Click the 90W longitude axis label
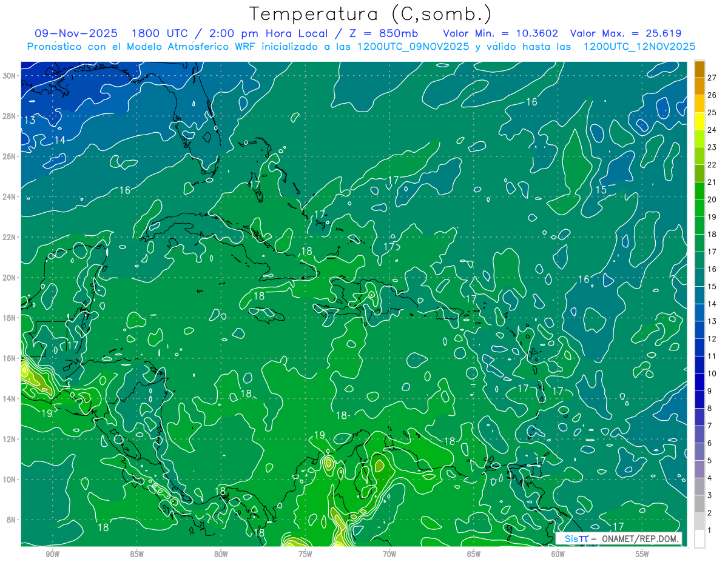The width and height of the screenshot is (728, 562). tap(52, 554)
